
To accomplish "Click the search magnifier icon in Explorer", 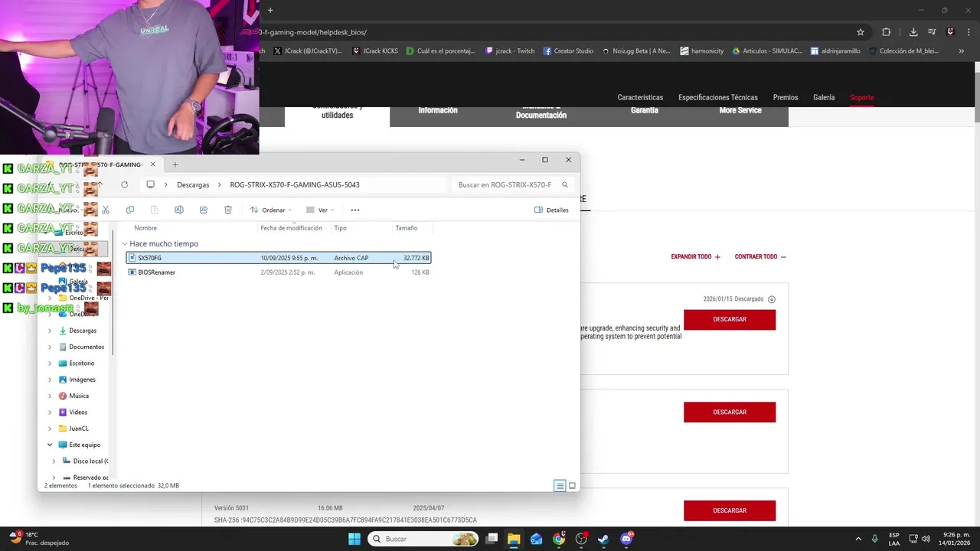I will pyautogui.click(x=565, y=184).
